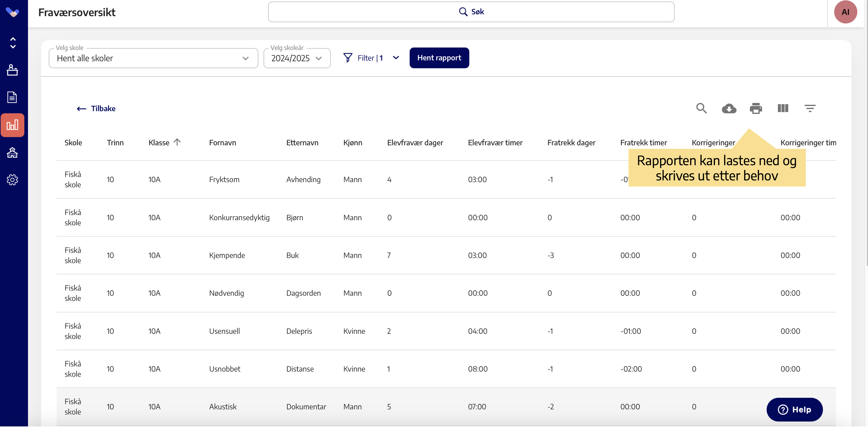Image resolution: width=868 pixels, height=427 pixels.
Task: Expand the sidebar up-down chevron toggle
Action: pyautogui.click(x=13, y=43)
